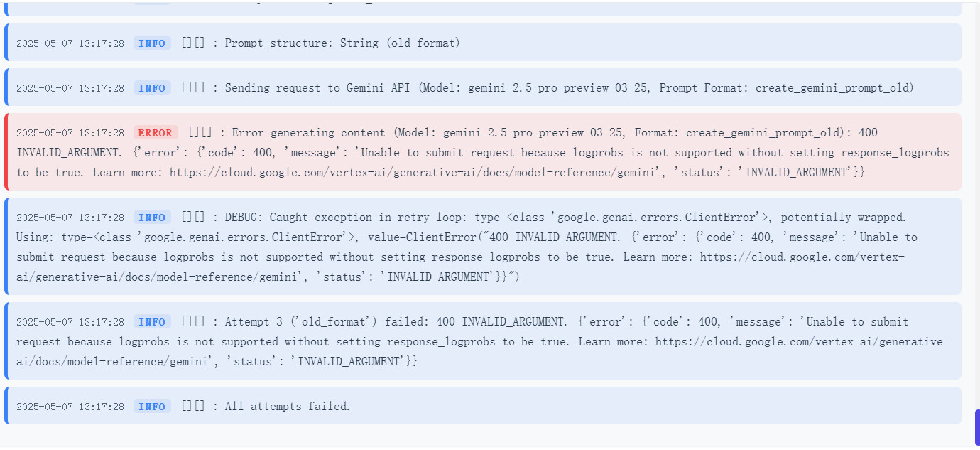Click the "Prompt structure: String (old format)" message
The image size is (980, 450).
(342, 43)
